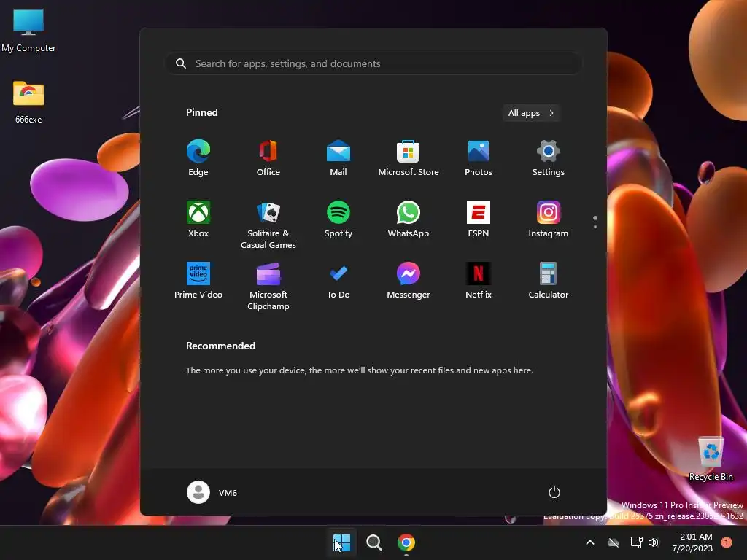Open Microsoft Store from pinned apps
747x560 pixels.
(409, 158)
